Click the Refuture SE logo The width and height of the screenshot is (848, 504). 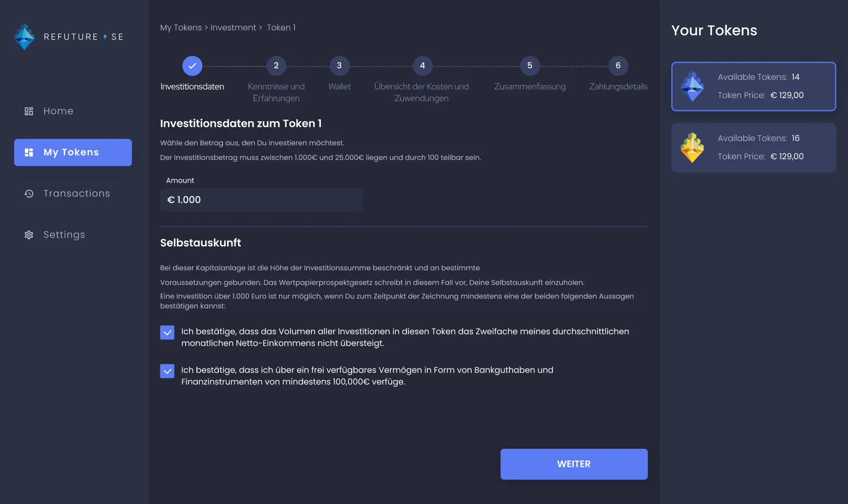(68, 37)
